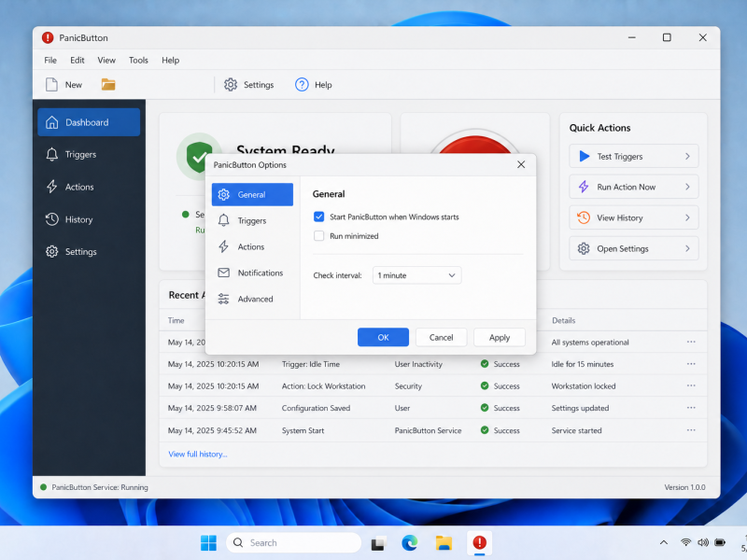Click the Windows Start button

tap(208, 542)
